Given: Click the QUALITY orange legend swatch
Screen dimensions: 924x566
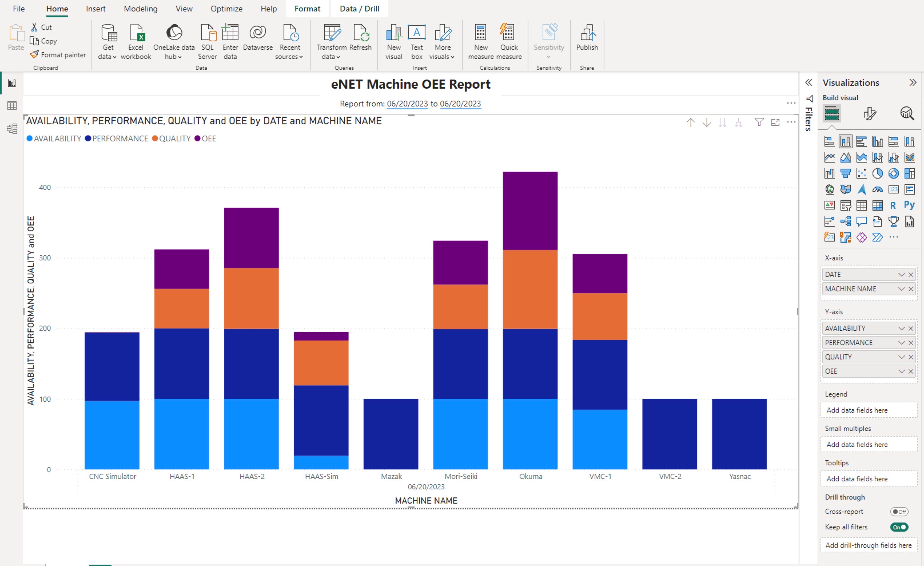Looking at the screenshot, I should point(155,138).
